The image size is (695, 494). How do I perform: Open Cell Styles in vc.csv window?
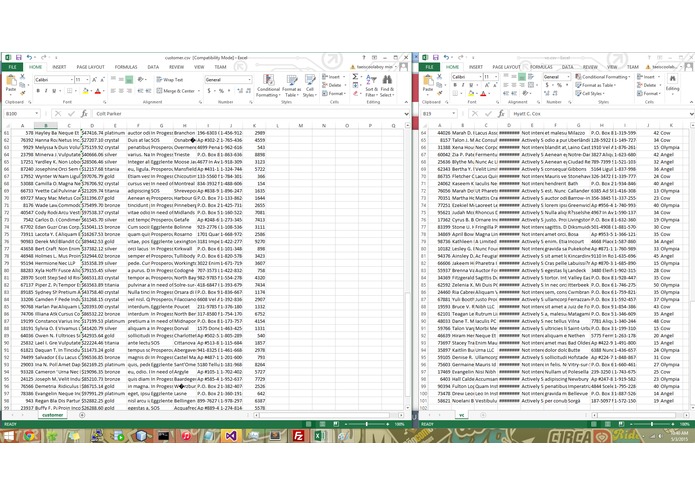coord(590,93)
